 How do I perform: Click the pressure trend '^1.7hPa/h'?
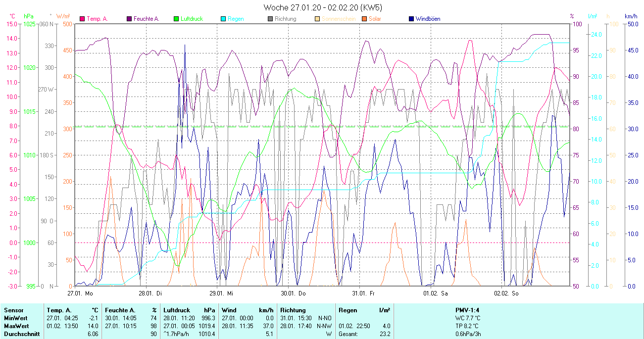[x=177, y=334]
